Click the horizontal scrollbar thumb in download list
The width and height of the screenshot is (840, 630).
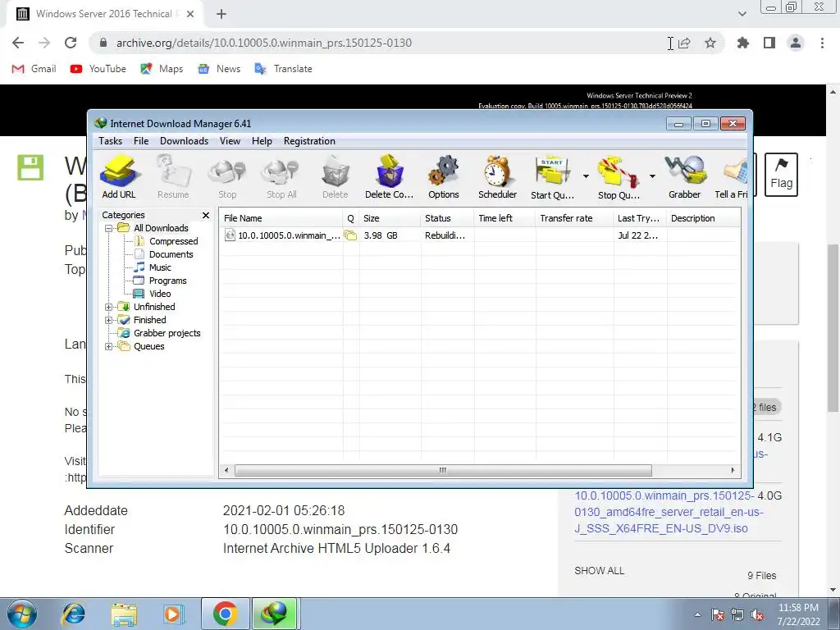(x=443, y=470)
